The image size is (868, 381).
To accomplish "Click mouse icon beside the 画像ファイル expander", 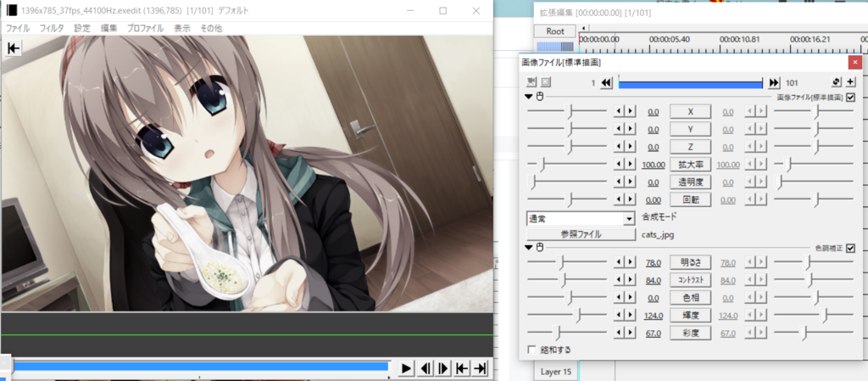I will (x=540, y=97).
